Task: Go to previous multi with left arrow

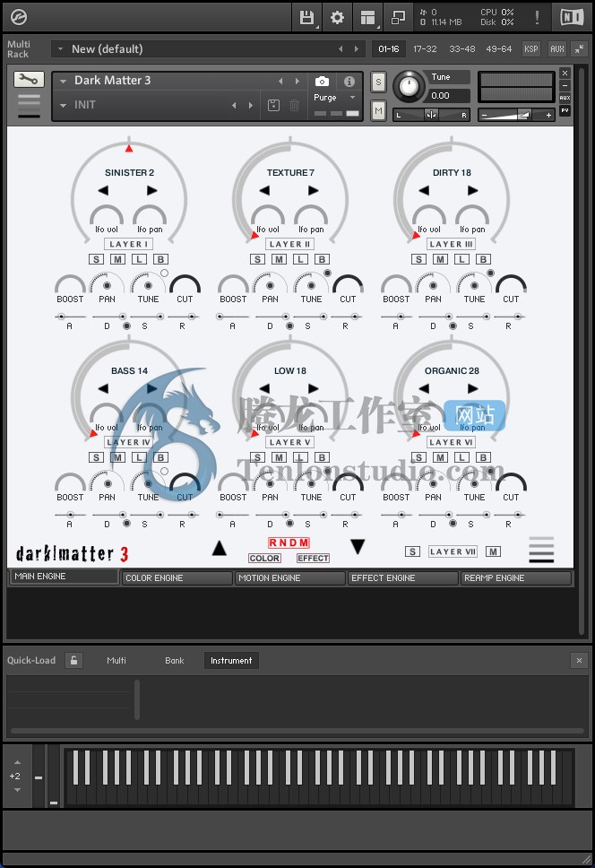Action: click(341, 48)
